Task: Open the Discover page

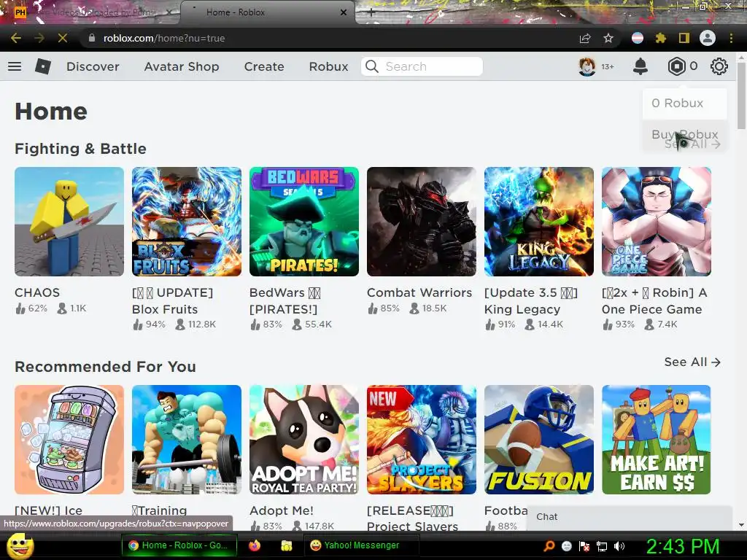Action: click(x=93, y=66)
